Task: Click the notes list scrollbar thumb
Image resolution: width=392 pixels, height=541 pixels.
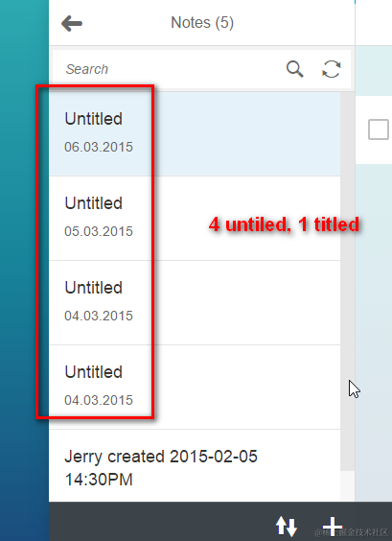Action: click(x=348, y=281)
